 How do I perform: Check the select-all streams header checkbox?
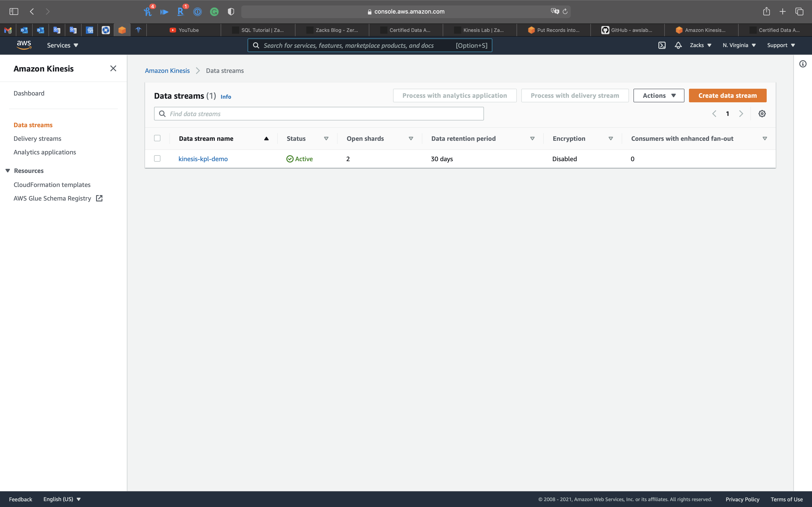[x=157, y=138]
